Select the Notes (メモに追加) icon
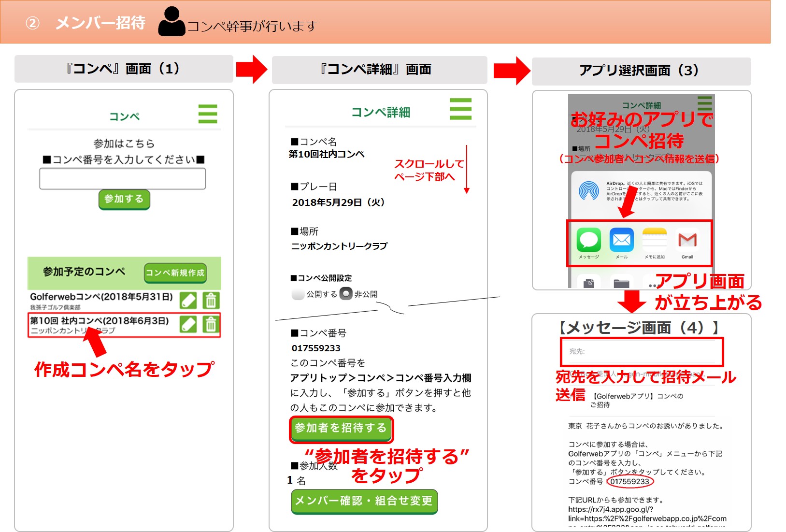The width and height of the screenshot is (786, 532). tap(654, 240)
